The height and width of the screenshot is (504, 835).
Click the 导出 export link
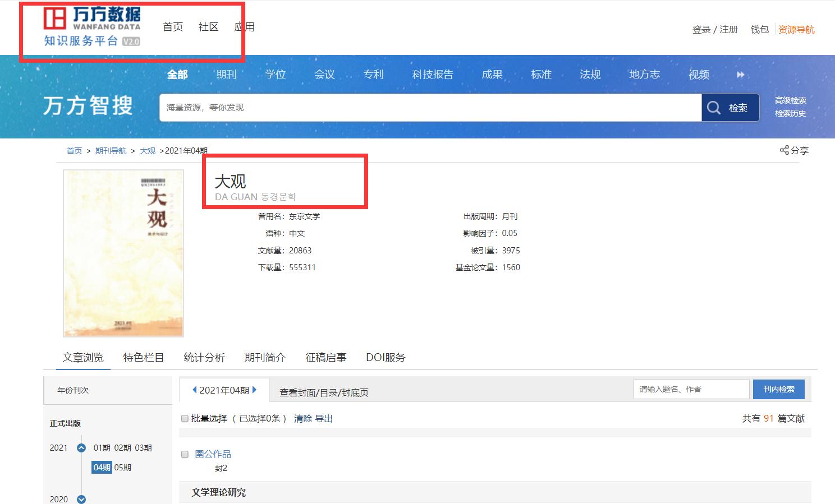[324, 418]
